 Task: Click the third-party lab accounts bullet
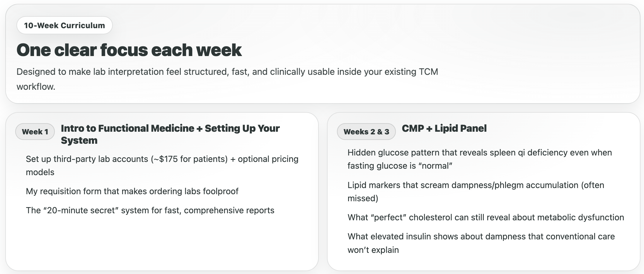[x=162, y=165]
